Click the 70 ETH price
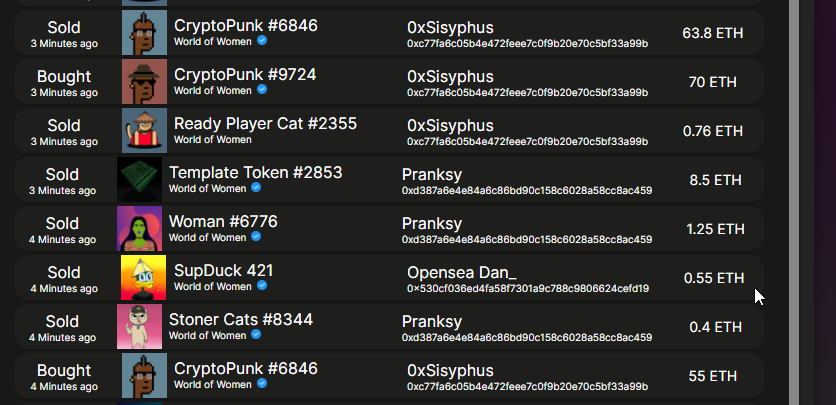Screen dimensions: 836x405 pos(713,82)
